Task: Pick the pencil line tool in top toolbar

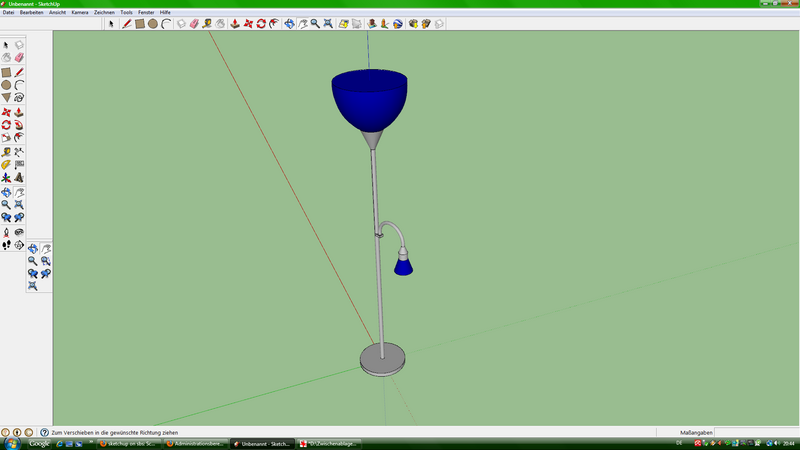Action: tap(127, 23)
